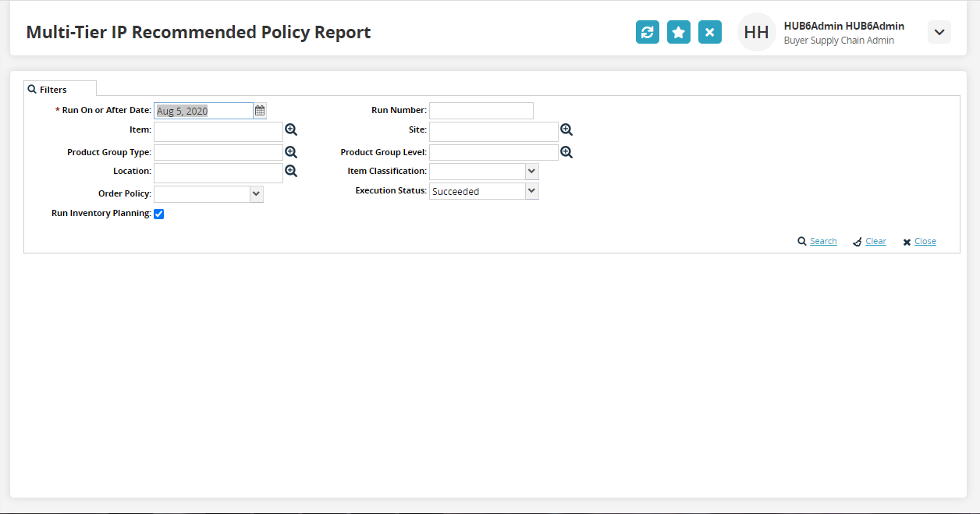The width and height of the screenshot is (980, 514).
Task: Click the Site lookup magnifier icon
Action: (x=566, y=130)
